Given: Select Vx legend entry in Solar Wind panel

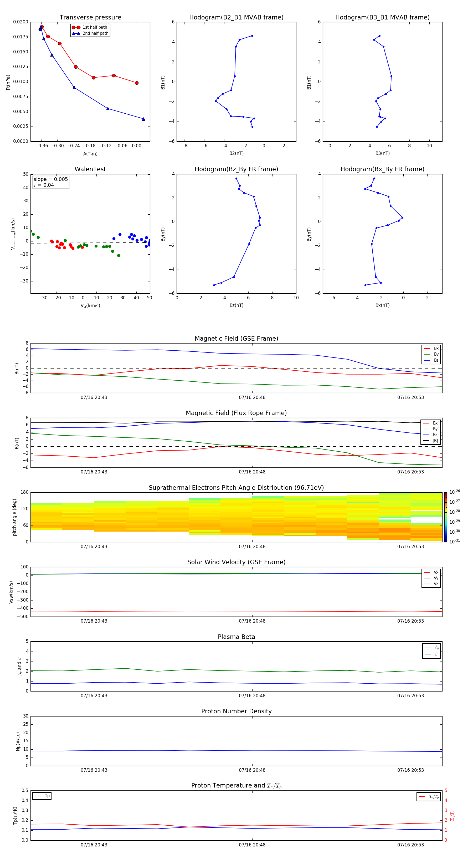Looking at the screenshot, I should click(431, 572).
